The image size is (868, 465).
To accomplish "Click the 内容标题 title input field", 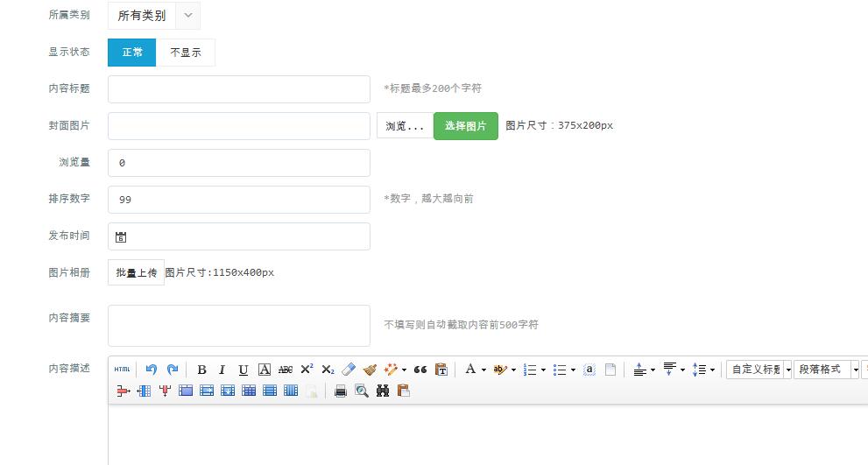I will pyautogui.click(x=239, y=89).
